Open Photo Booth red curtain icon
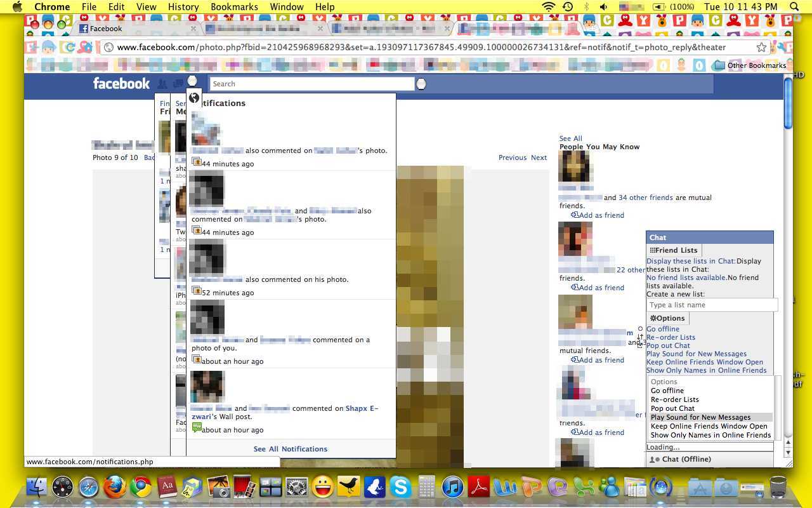 (244, 487)
